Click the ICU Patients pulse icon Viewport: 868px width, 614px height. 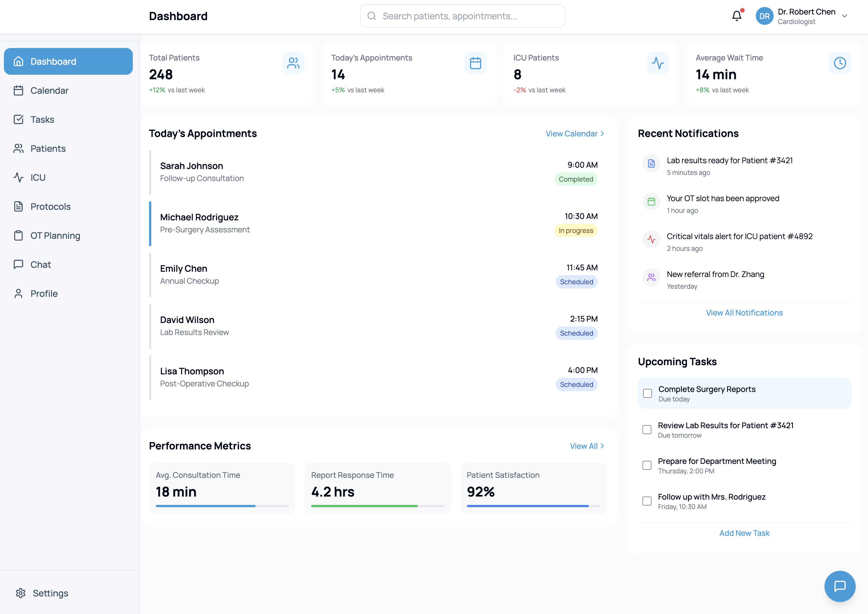(658, 63)
